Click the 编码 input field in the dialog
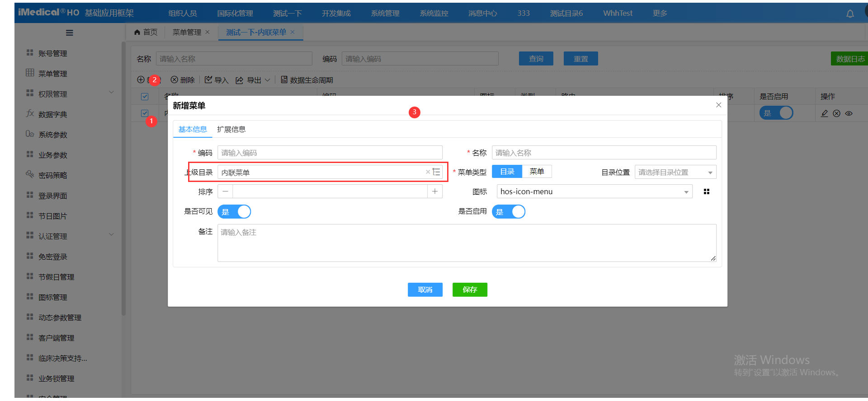This screenshot has height=401, width=868. pos(330,153)
